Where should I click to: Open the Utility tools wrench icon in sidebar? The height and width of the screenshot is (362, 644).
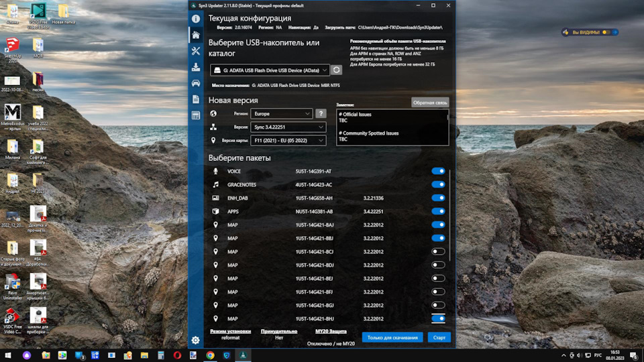click(196, 51)
